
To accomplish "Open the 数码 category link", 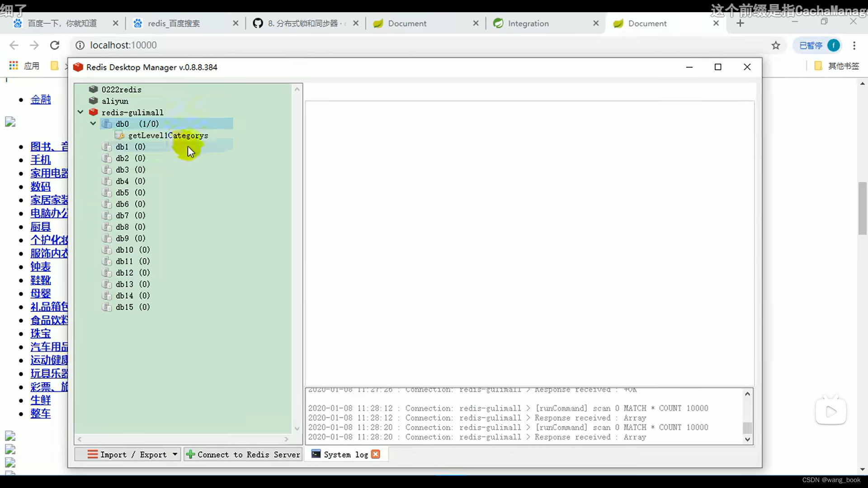I will tap(41, 187).
